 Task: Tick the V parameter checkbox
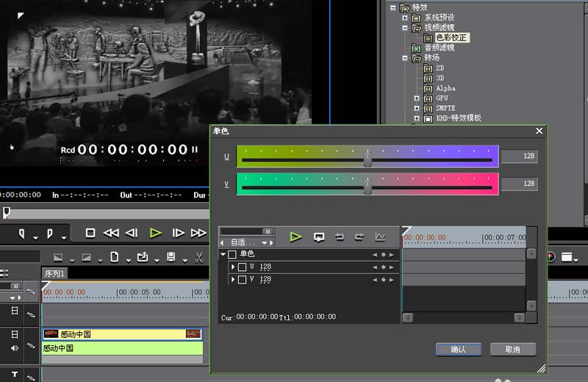(x=242, y=280)
